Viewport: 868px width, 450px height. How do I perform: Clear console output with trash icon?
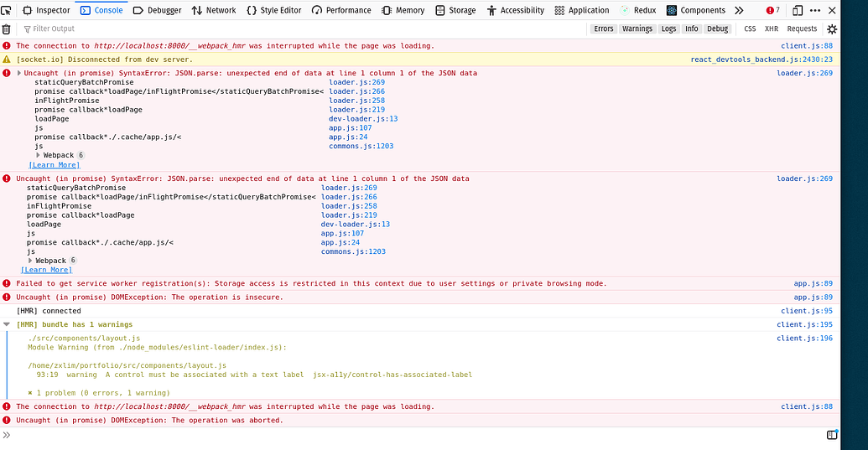[x=6, y=29]
